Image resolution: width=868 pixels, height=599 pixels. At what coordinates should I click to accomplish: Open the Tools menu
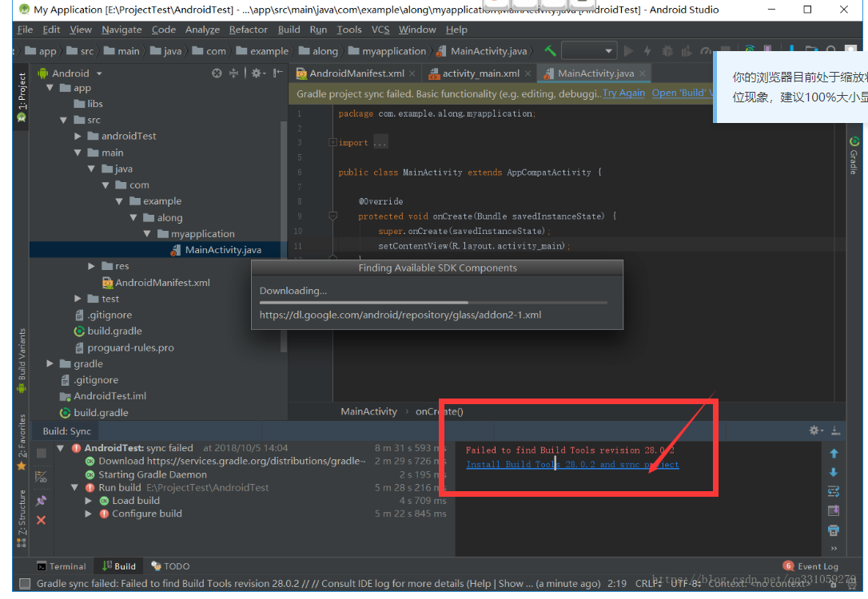coord(349,30)
